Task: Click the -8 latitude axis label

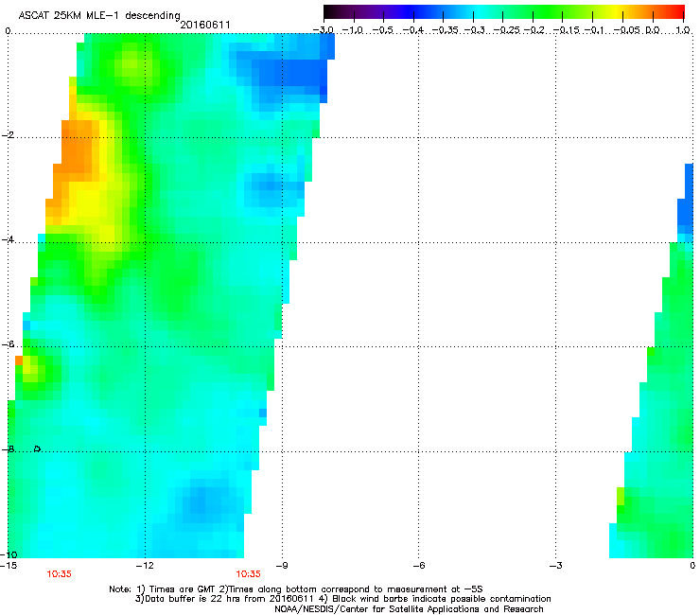Action: (x=8, y=449)
